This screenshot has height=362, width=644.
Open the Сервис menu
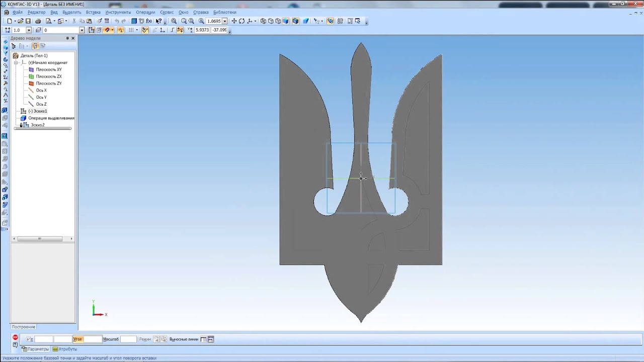[x=167, y=12]
